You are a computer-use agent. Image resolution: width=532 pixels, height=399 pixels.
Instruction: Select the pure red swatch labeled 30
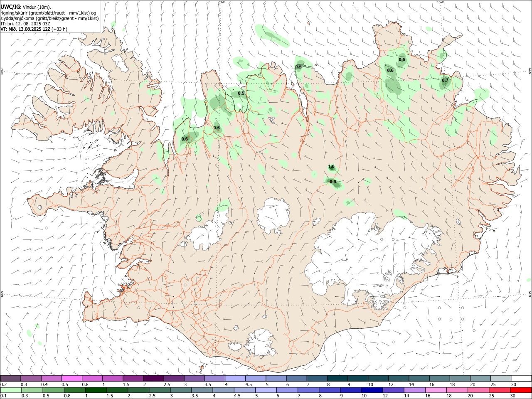[x=520, y=390]
